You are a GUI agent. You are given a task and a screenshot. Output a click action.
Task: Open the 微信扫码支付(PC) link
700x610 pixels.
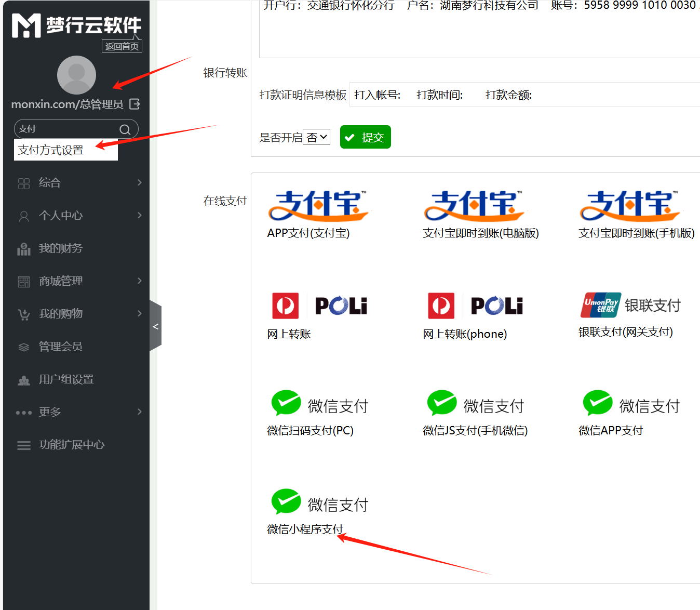(311, 431)
